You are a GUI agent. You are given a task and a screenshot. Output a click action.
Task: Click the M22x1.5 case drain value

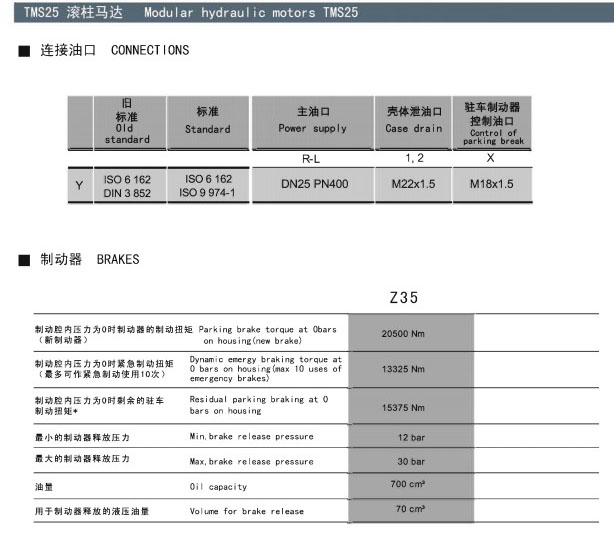413,185
